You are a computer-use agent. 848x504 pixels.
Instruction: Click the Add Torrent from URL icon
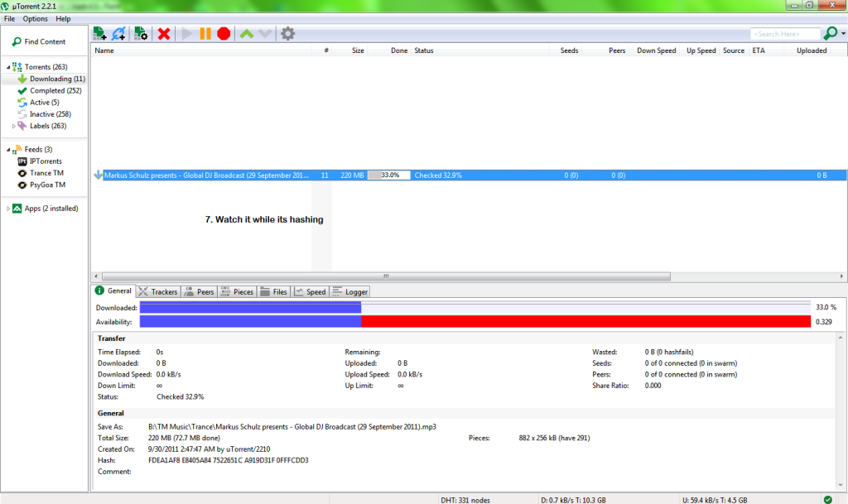[x=118, y=33]
